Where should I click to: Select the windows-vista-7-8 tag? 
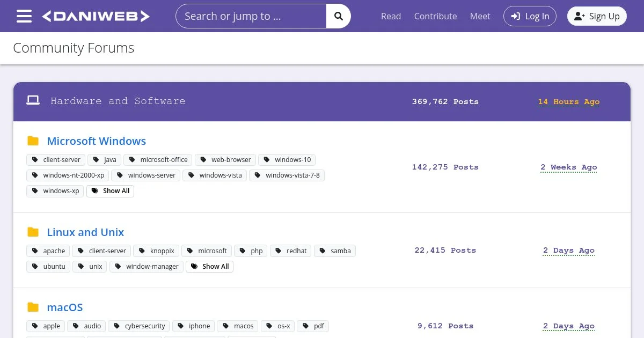(287, 175)
